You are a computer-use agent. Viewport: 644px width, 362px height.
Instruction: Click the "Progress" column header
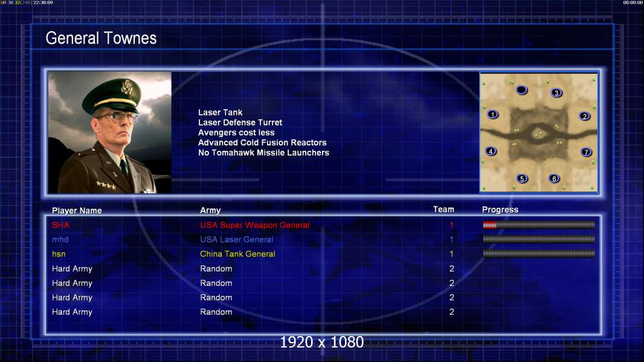click(x=500, y=209)
